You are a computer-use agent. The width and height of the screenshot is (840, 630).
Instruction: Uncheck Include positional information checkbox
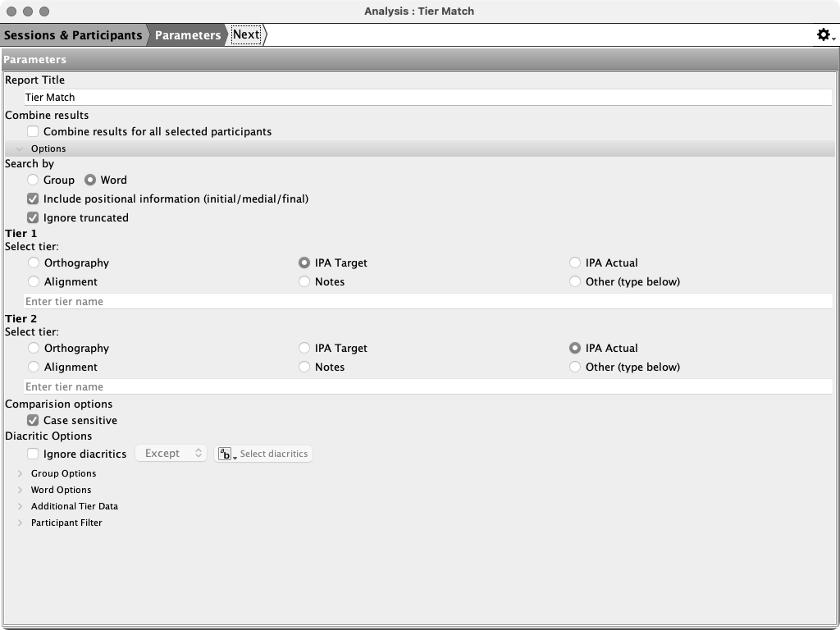[33, 199]
